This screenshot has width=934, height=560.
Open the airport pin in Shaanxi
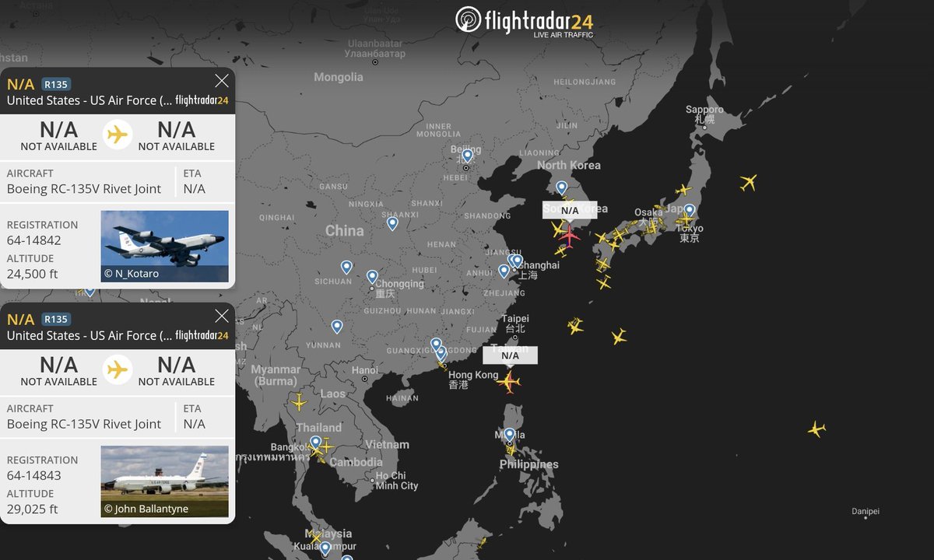392,223
